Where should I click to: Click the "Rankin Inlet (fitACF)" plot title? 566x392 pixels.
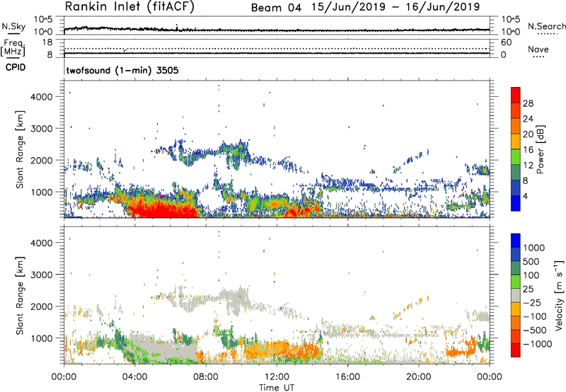[129, 6]
